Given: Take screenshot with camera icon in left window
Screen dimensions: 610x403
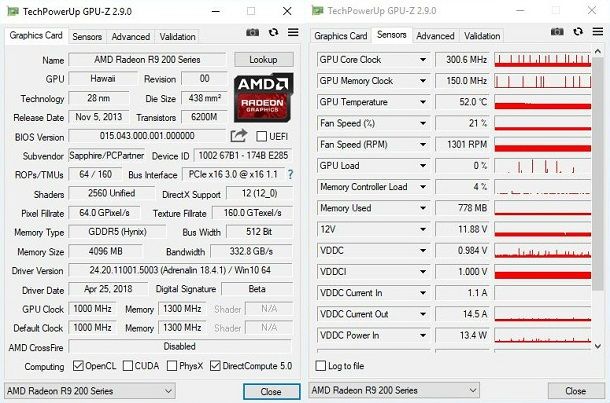Looking at the screenshot, I should click(252, 32).
